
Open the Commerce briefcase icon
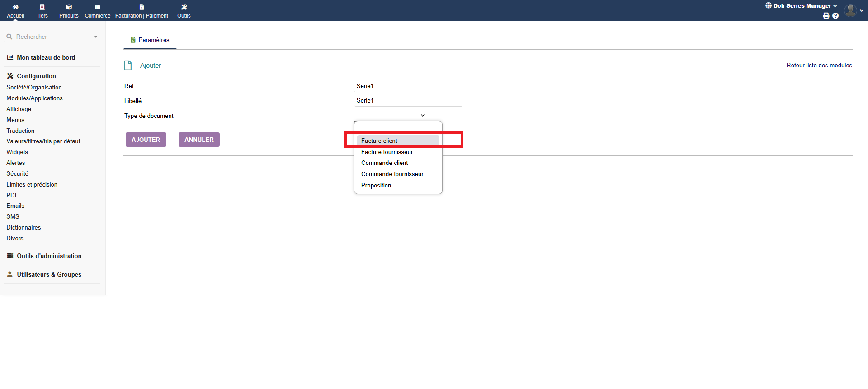97,7
